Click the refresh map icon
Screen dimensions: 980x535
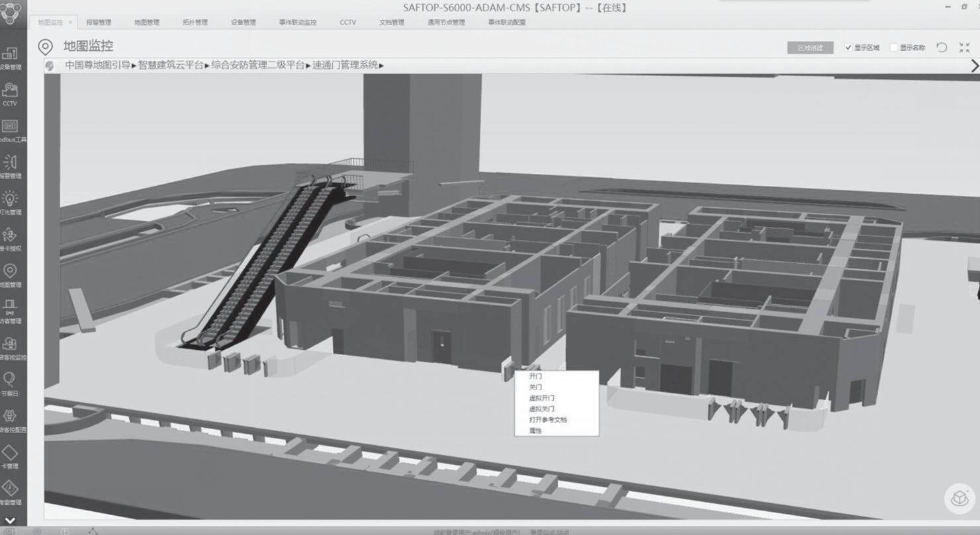point(942,48)
